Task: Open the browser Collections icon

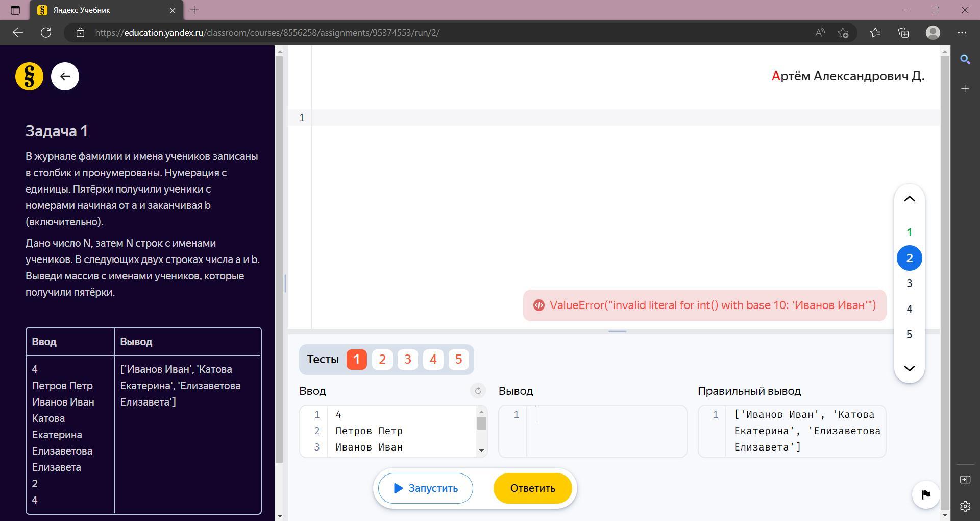Action: point(903,33)
